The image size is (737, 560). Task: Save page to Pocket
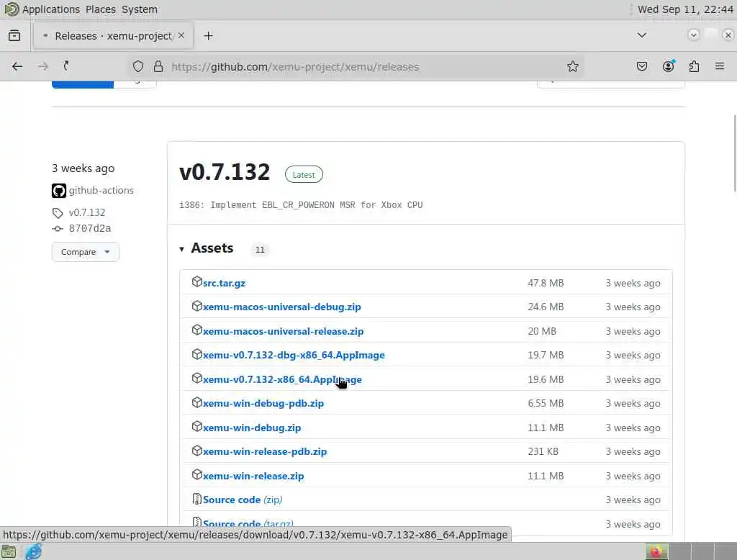(x=641, y=66)
